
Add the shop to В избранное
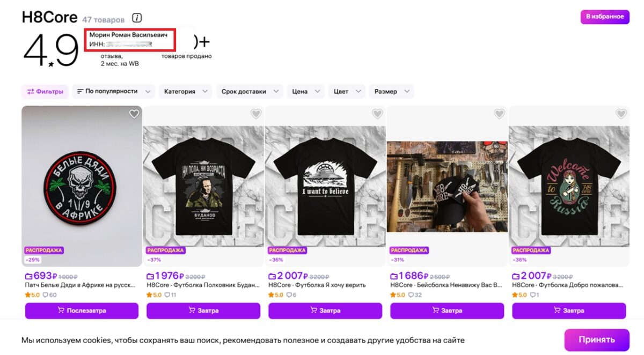(x=604, y=17)
